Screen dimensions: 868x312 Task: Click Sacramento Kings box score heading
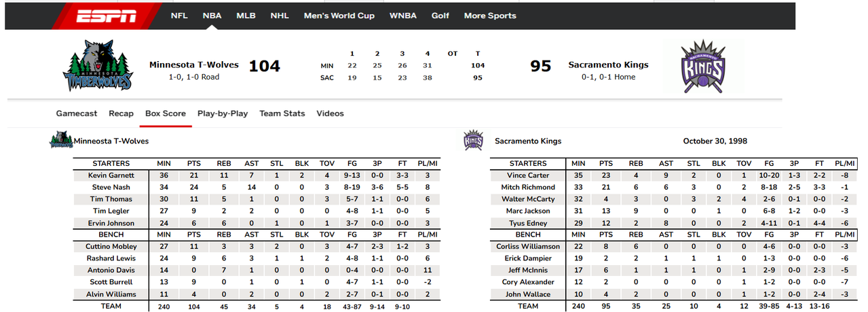tap(528, 141)
